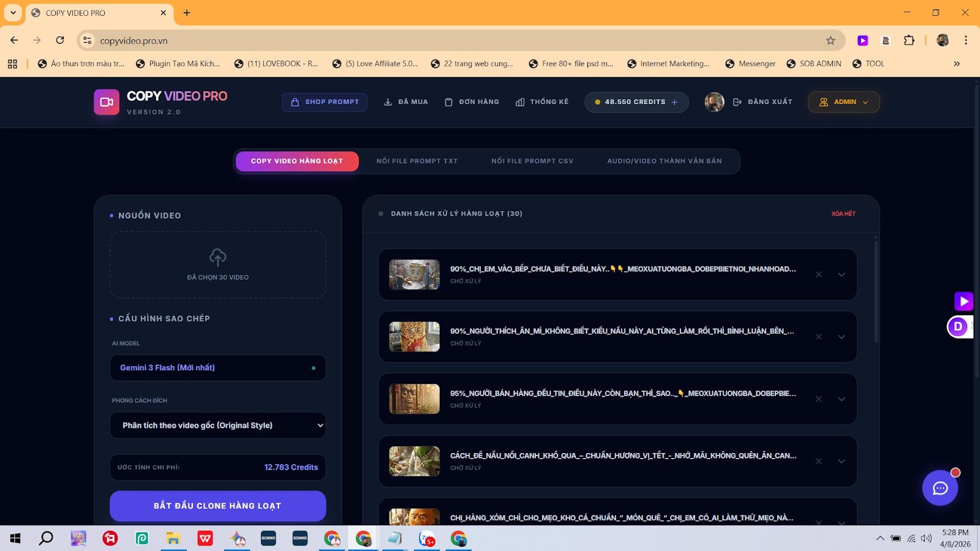Remove the 90%_NGƯỜI_THÍCH_ĂN_MÌ video item
Viewport: 980px width, 551px height.
[x=818, y=337]
